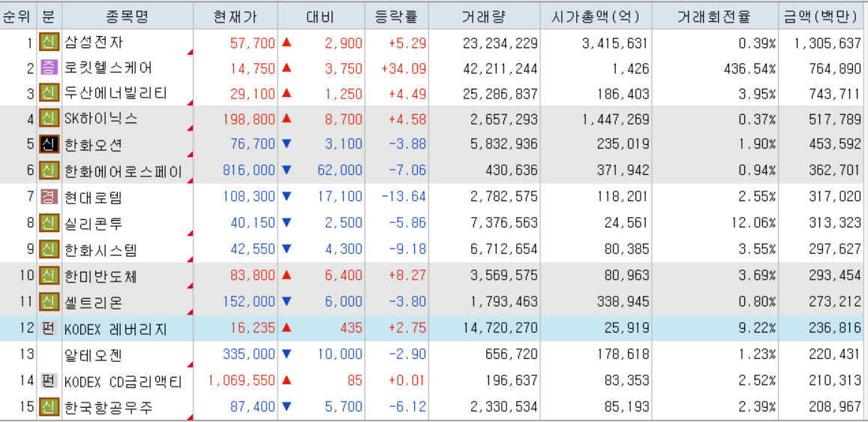Image resolution: width=868 pixels, height=422 pixels.
Task: Click the market cap value 1,447,269
Action: tap(616, 119)
